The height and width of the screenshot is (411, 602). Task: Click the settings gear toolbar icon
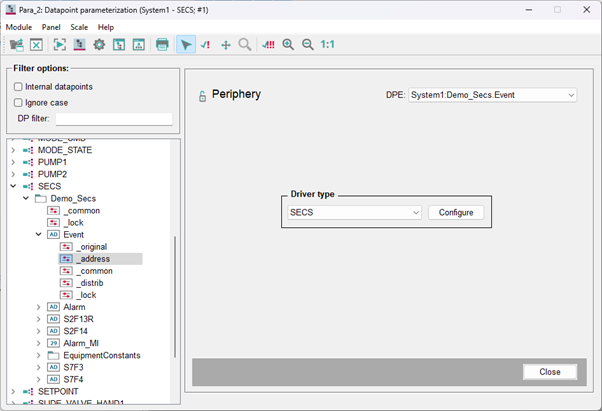[99, 45]
